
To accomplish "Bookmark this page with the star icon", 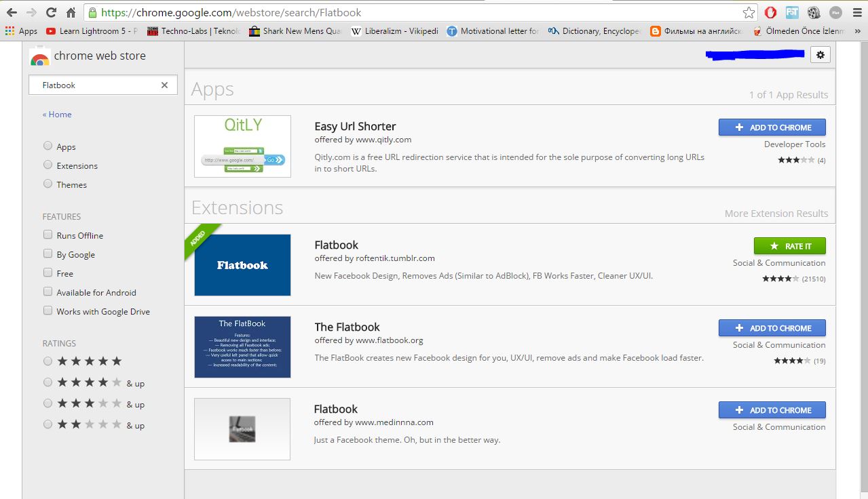I will click(x=749, y=12).
